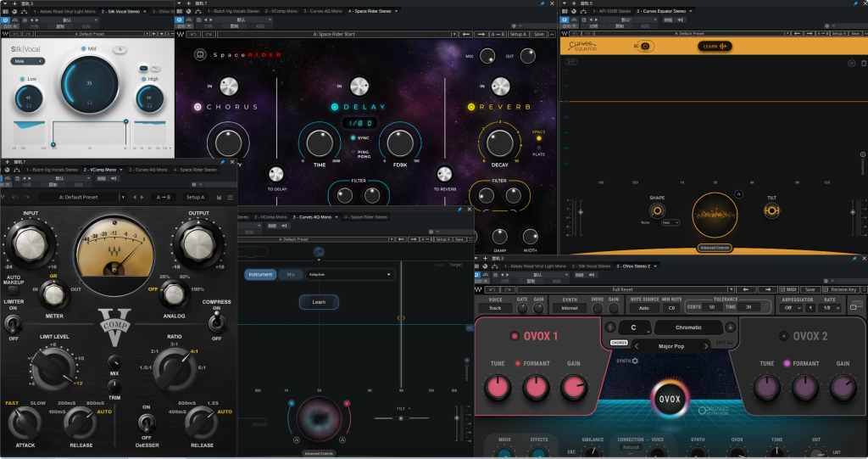Click the OVox scale lock icon

(730, 327)
